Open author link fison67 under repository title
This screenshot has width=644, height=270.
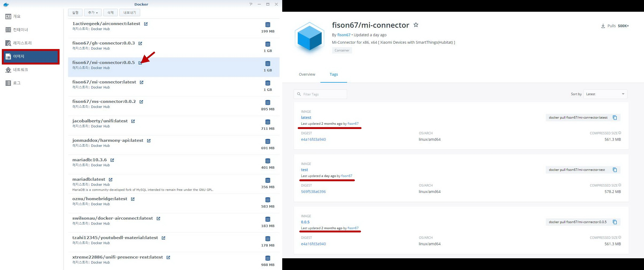coord(344,35)
